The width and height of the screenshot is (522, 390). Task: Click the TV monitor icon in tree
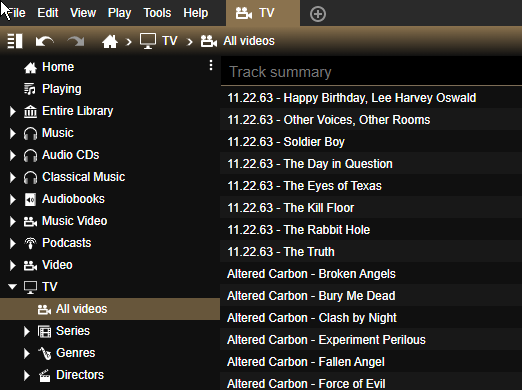pos(30,287)
